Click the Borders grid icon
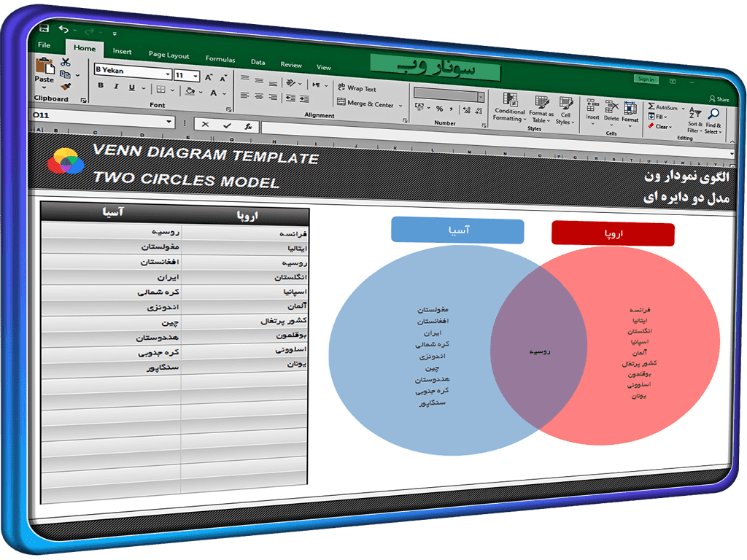This screenshot has width=747, height=560. 161,89
